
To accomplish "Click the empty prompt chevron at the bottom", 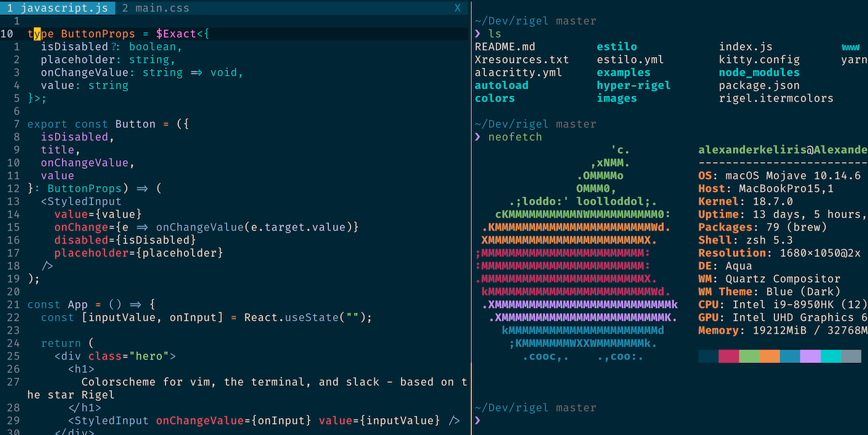I will 478,421.
